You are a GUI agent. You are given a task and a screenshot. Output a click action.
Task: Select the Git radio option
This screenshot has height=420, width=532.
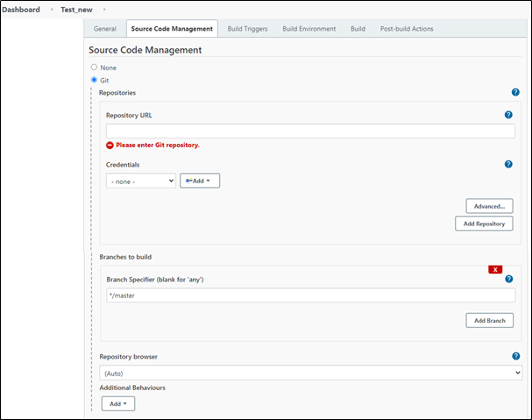tap(95, 80)
